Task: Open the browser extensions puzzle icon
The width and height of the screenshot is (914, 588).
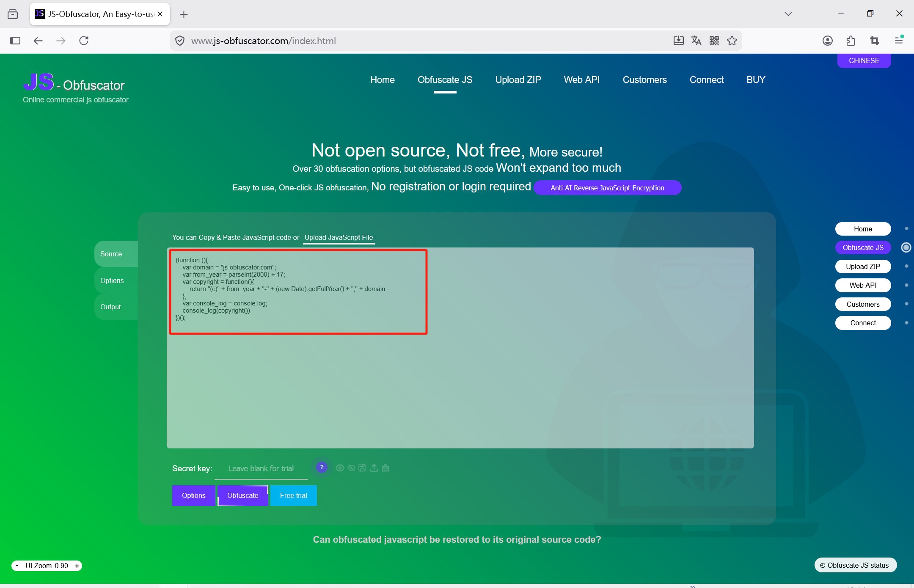Action: pyautogui.click(x=851, y=41)
